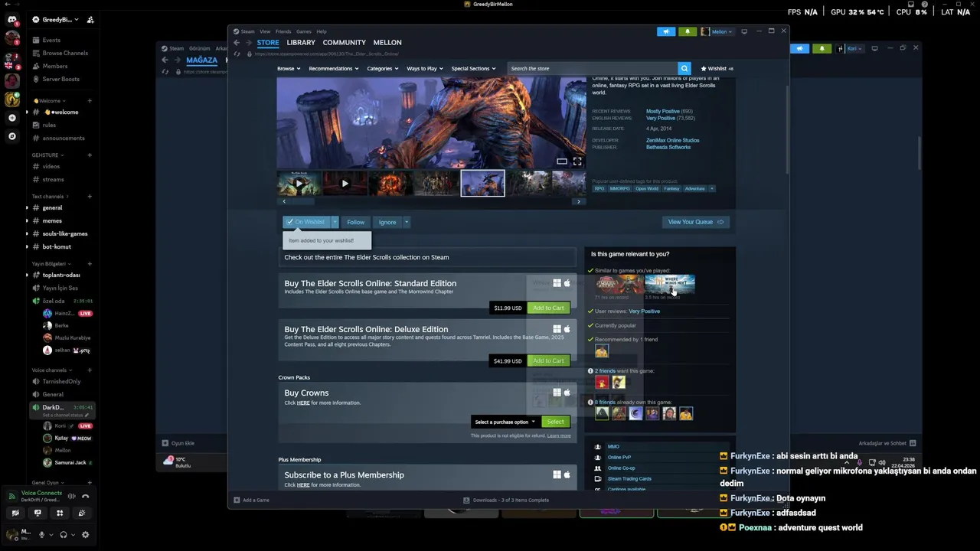Expand the Recommendations store menu
Viewport: 980px width, 551px height.
click(333, 69)
